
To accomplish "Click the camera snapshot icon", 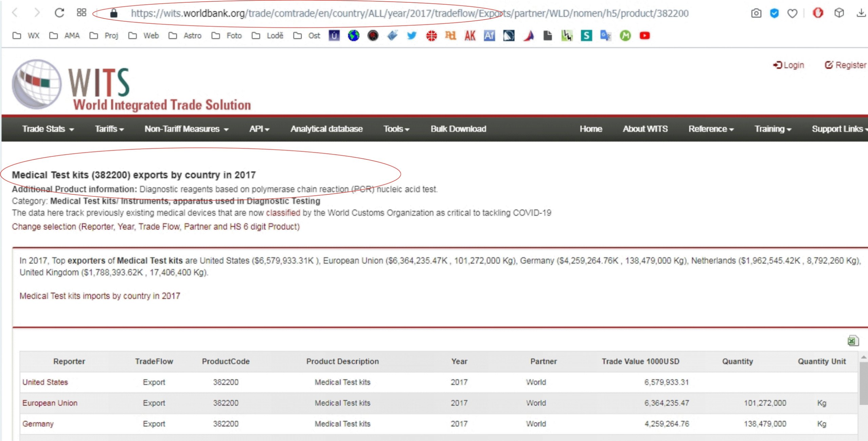I will pyautogui.click(x=756, y=13).
